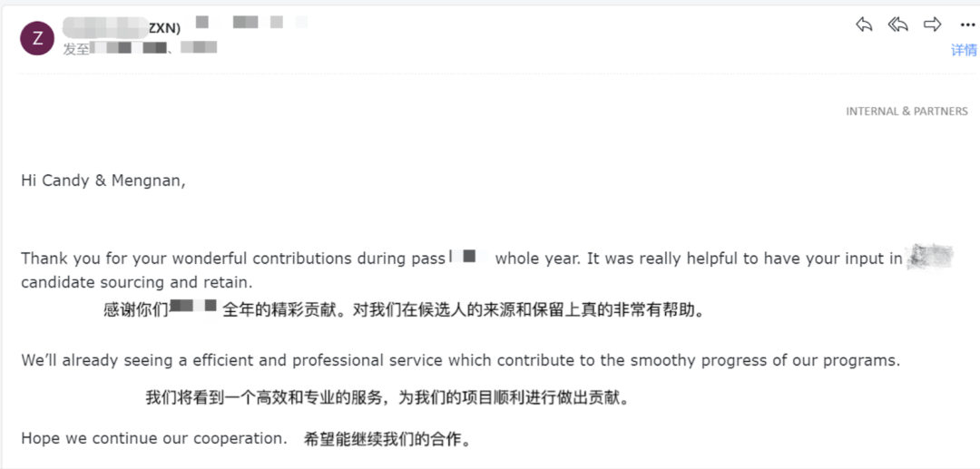Click the Chinese line starting 感谢你们
This screenshot has width=980, height=469.
pos(405,309)
